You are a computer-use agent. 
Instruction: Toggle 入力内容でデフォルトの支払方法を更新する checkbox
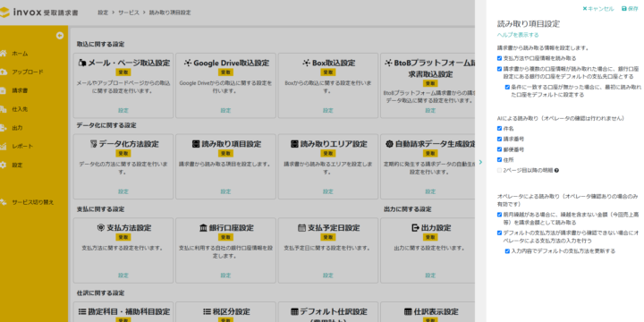507,251
